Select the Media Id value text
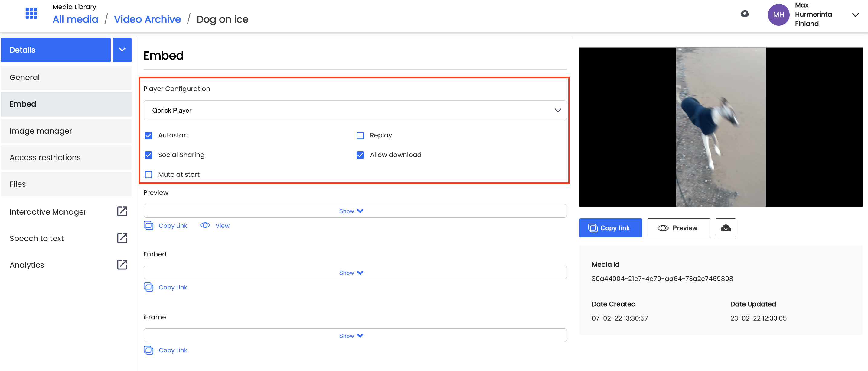 tap(662, 279)
